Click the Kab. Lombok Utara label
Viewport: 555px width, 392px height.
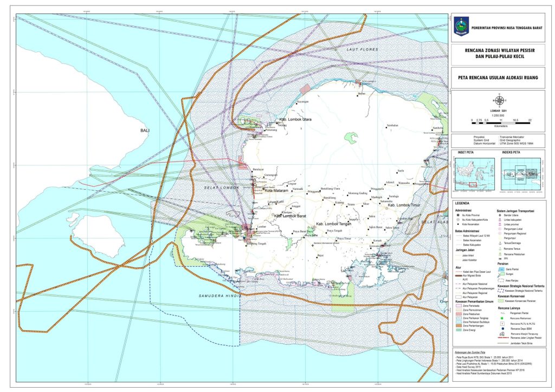[295, 119]
